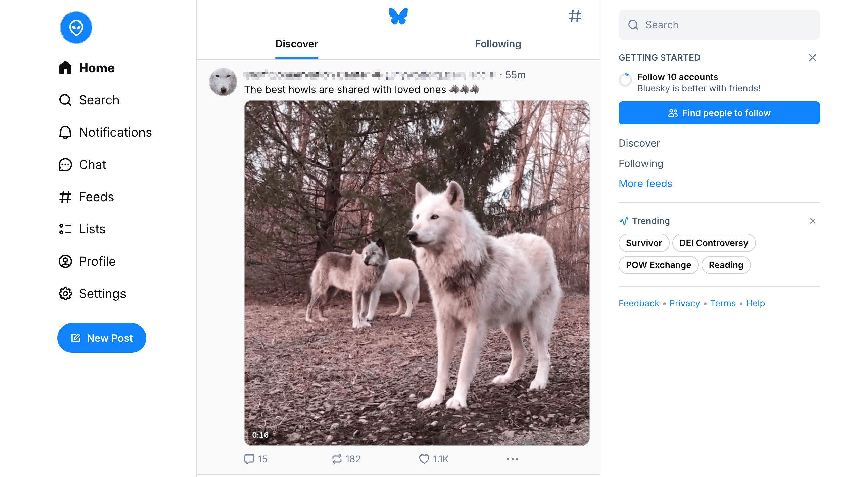Dismiss the Getting Started panel
Viewport: 868px width, 477px height.
812,58
